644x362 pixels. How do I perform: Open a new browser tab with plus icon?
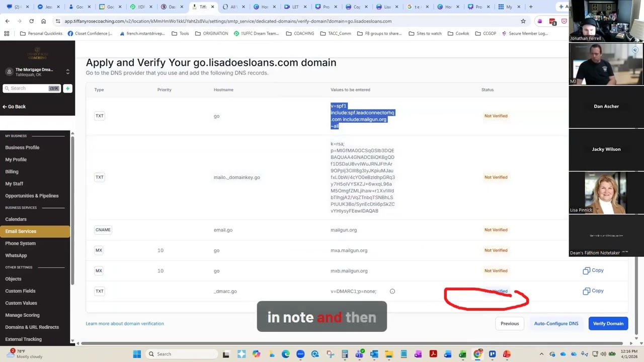530,7
